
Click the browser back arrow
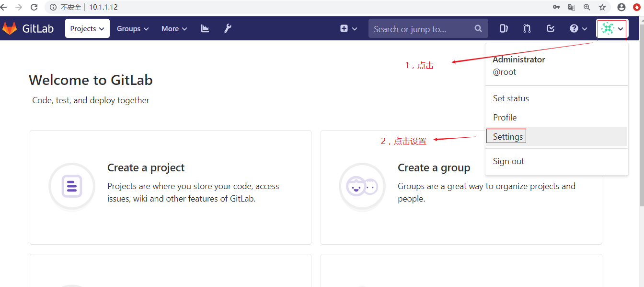coord(4,7)
